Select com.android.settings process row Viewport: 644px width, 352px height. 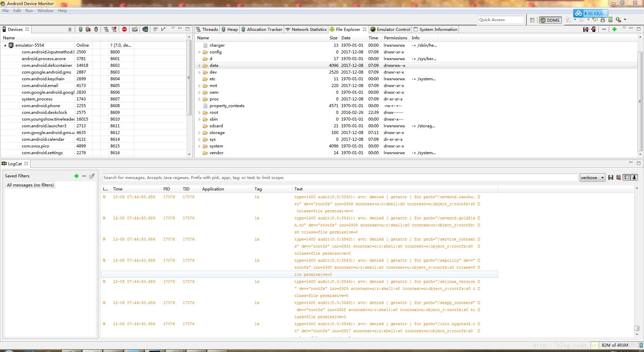94,153
